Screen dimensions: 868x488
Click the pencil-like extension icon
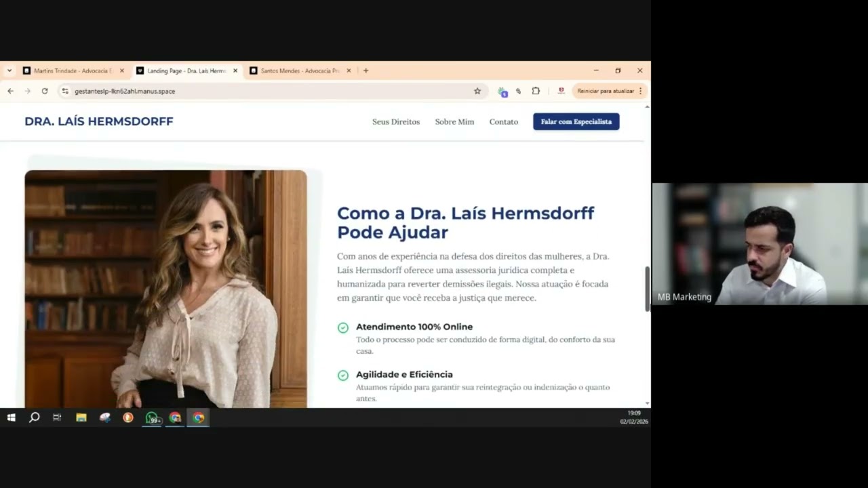[518, 91]
